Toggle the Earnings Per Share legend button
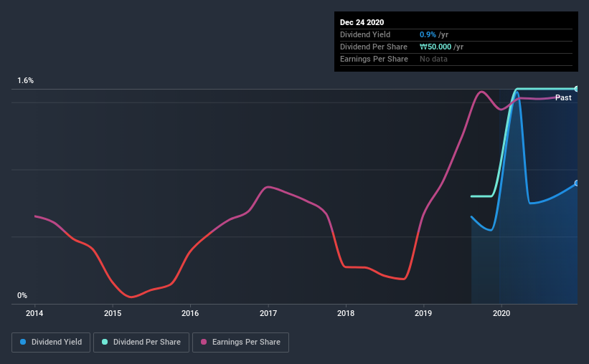 240,343
